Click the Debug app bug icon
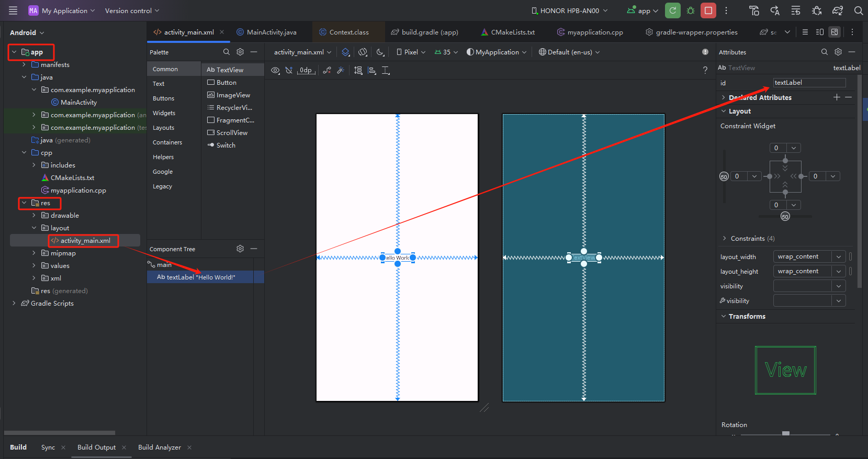The height and width of the screenshot is (459, 868). (x=691, y=10)
